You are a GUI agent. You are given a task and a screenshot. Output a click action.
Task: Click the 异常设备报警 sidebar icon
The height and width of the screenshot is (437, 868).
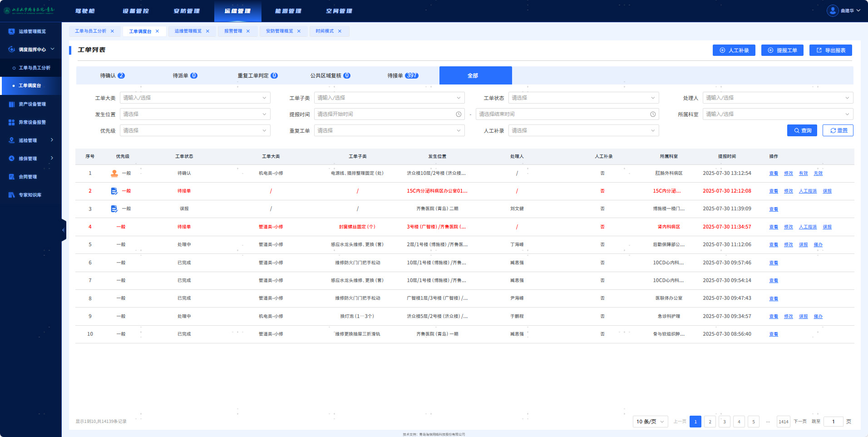coord(12,122)
